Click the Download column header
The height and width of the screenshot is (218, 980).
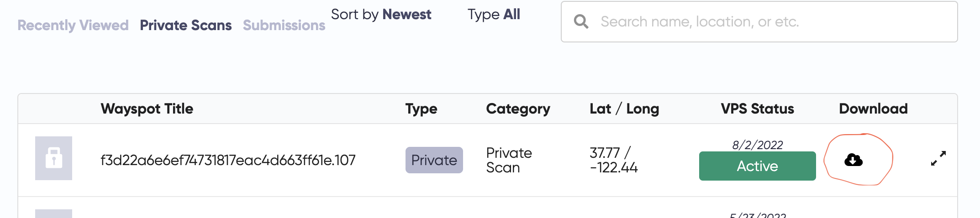[873, 109]
